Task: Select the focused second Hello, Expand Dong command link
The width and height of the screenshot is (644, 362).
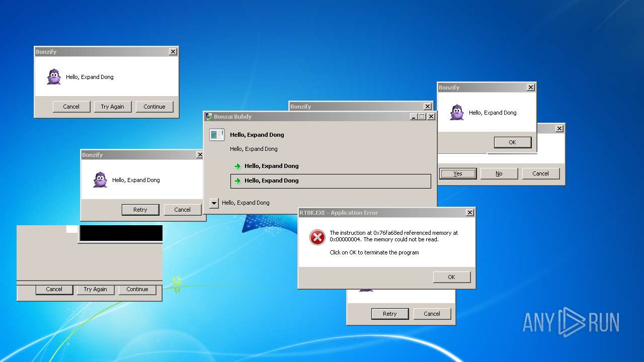Action: click(331, 181)
